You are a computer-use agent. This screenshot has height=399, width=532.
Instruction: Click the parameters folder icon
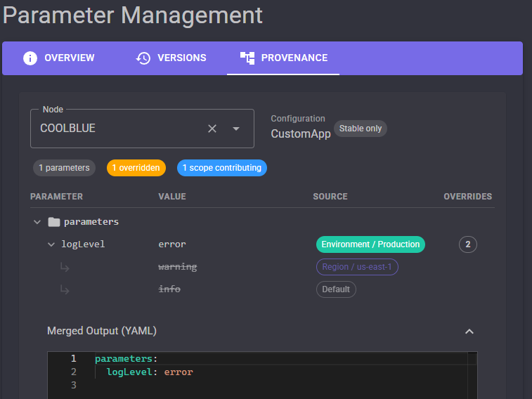[x=54, y=222]
